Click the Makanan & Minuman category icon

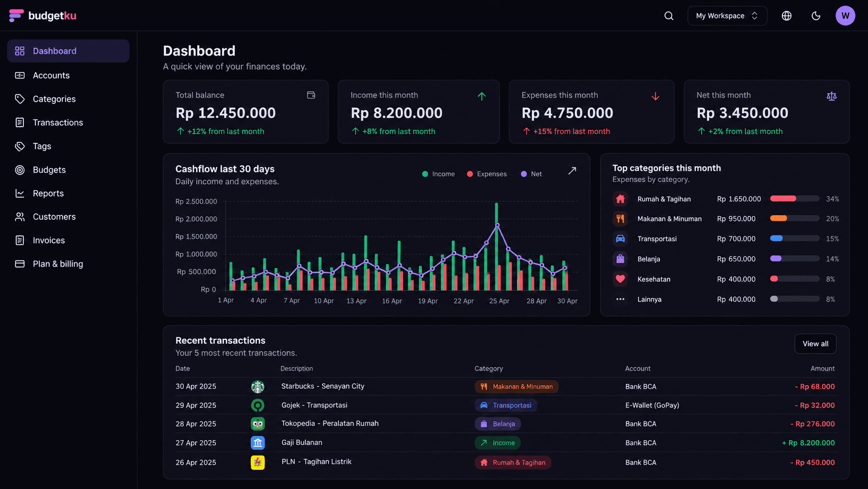tap(620, 219)
